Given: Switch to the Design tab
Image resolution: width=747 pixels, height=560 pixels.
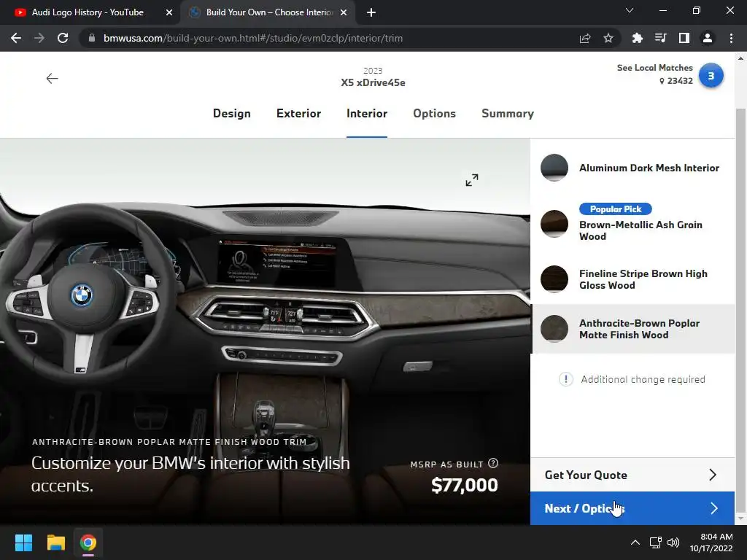Looking at the screenshot, I should coord(231,113).
